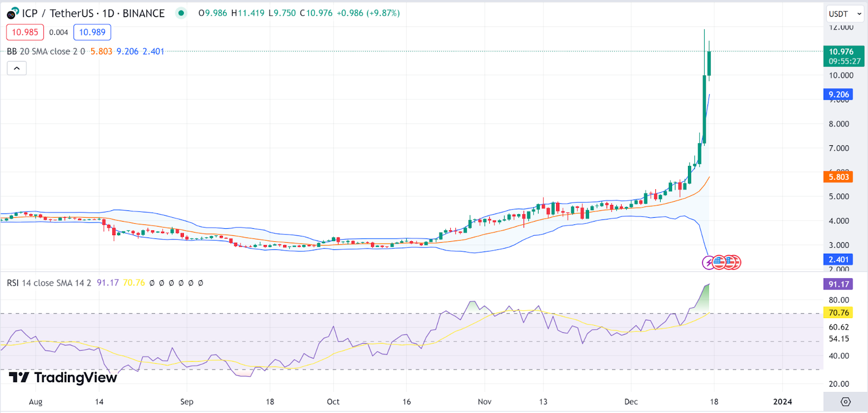This screenshot has height=413, width=868.
Task: Click the BB 20 SMA close indicator label
Action: (x=46, y=51)
